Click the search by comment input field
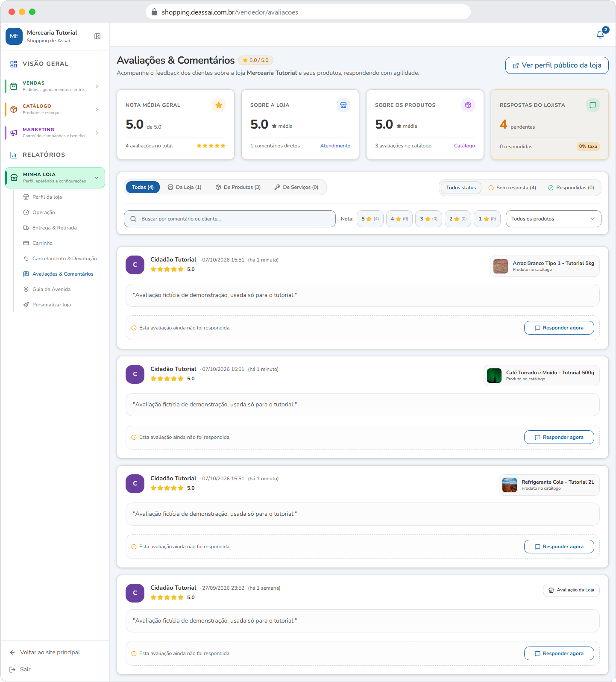The width and height of the screenshot is (616, 682). (230, 219)
